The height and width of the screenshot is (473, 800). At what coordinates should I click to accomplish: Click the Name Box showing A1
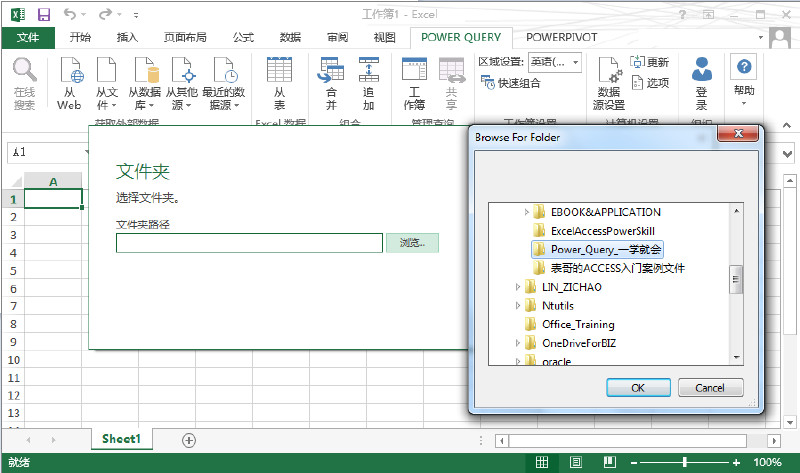(48, 153)
